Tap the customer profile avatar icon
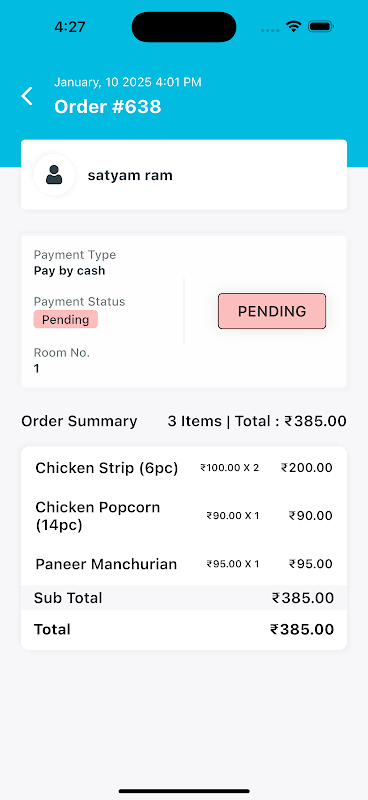The height and width of the screenshot is (800, 368). (x=54, y=175)
